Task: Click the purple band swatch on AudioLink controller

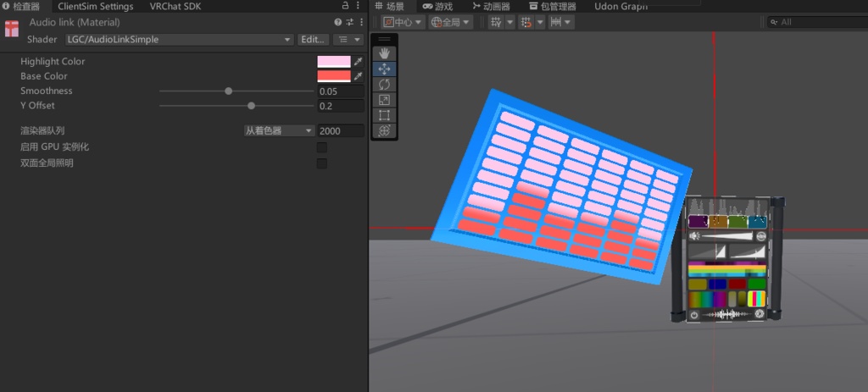Action: pos(698,222)
